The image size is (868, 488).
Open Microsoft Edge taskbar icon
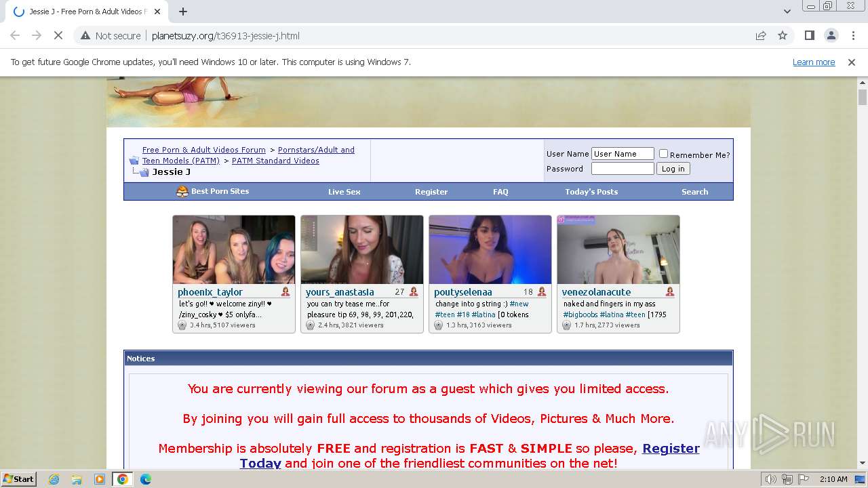pyautogui.click(x=146, y=479)
